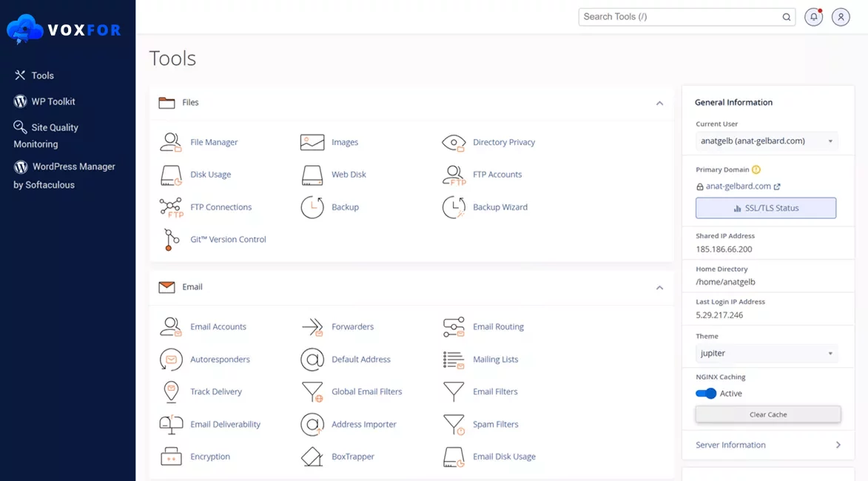Open the BoxTrapper icon
The width and height of the screenshot is (868, 481).
pyautogui.click(x=312, y=457)
